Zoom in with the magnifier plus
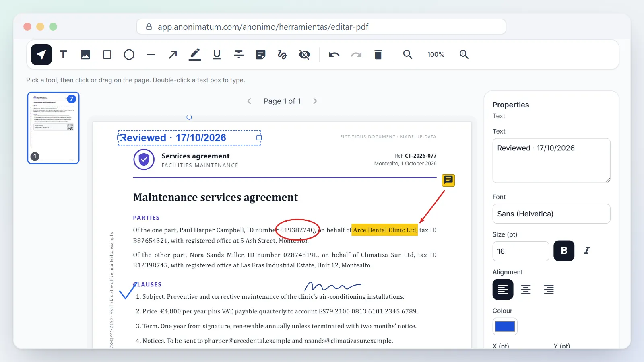The image size is (644, 362). (x=464, y=55)
